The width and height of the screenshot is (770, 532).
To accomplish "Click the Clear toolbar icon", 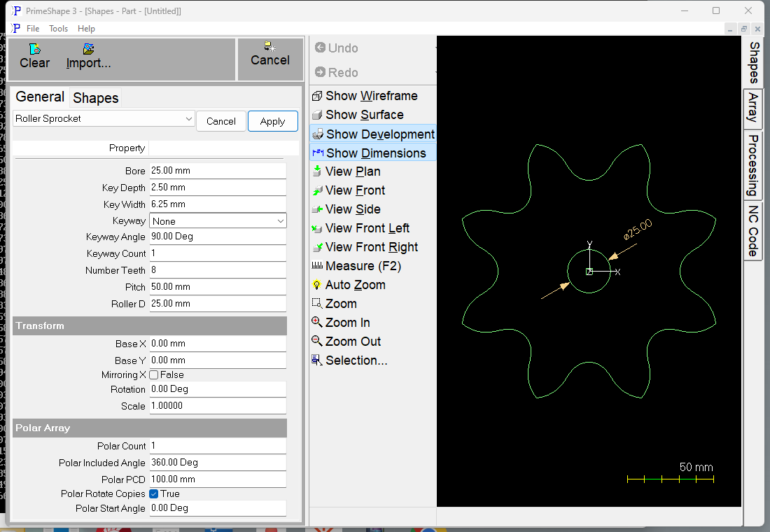I will coord(35,49).
